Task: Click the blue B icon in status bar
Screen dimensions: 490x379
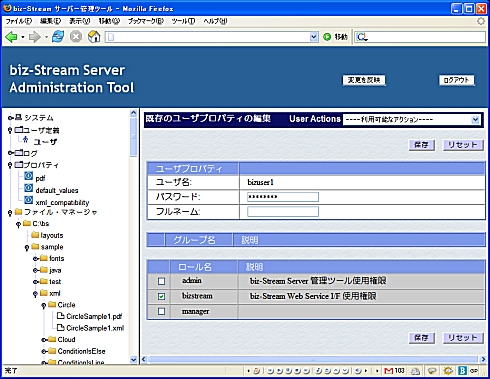Action: pos(462,371)
